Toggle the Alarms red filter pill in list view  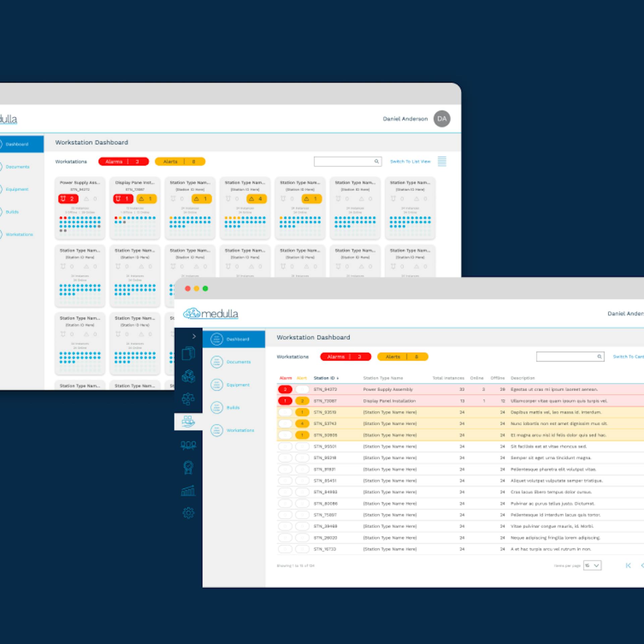click(345, 357)
